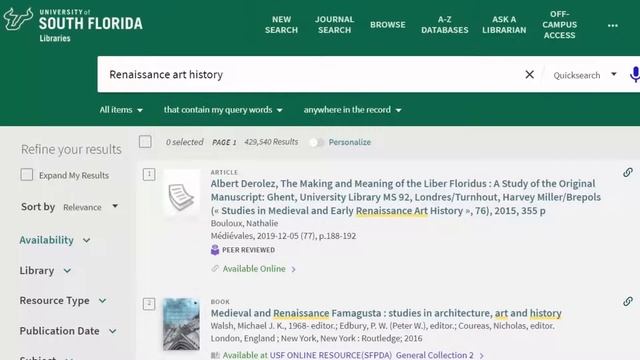Open the Albert Derolez Liber Floridus article title
640x360 pixels.
406,197
